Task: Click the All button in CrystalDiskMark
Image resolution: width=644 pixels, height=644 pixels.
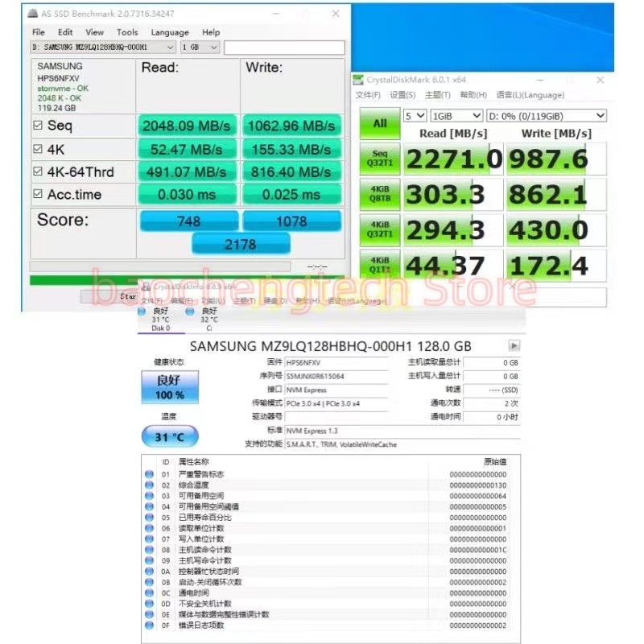Action: (x=380, y=123)
